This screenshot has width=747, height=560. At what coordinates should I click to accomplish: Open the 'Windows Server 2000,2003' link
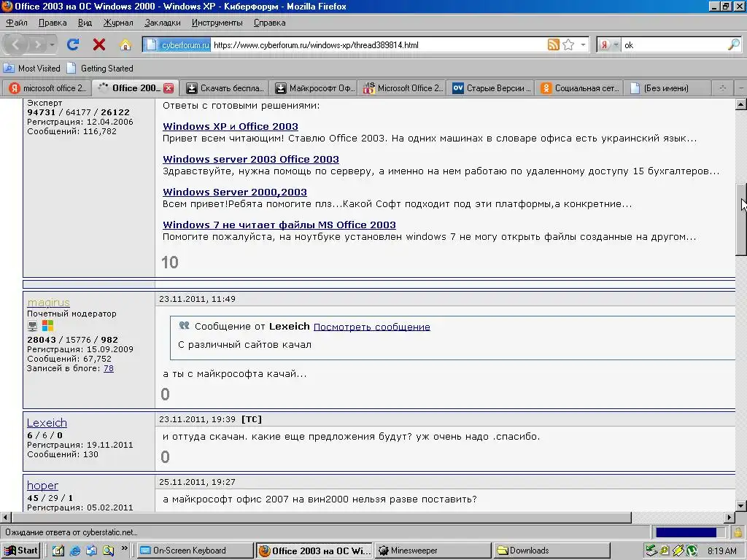[x=234, y=192]
